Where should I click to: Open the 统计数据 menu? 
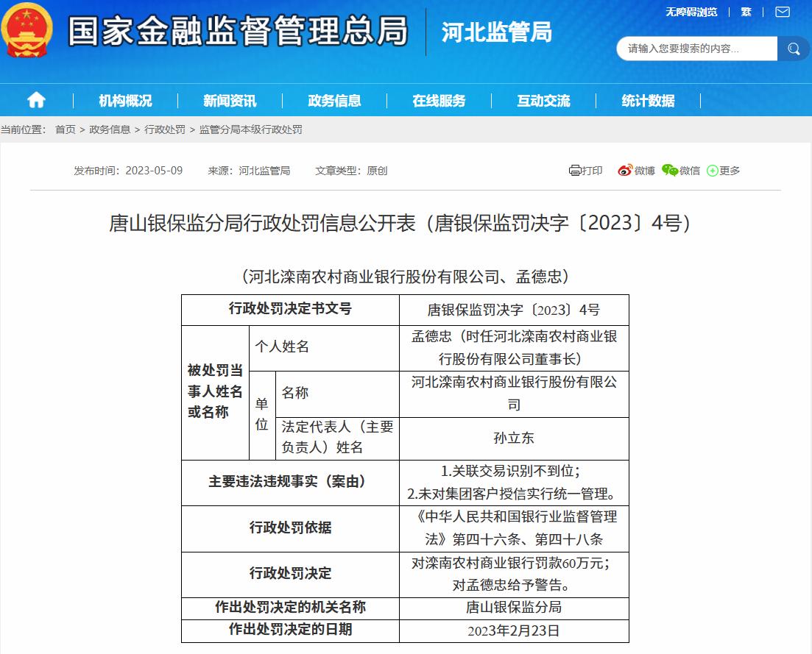[x=649, y=101]
